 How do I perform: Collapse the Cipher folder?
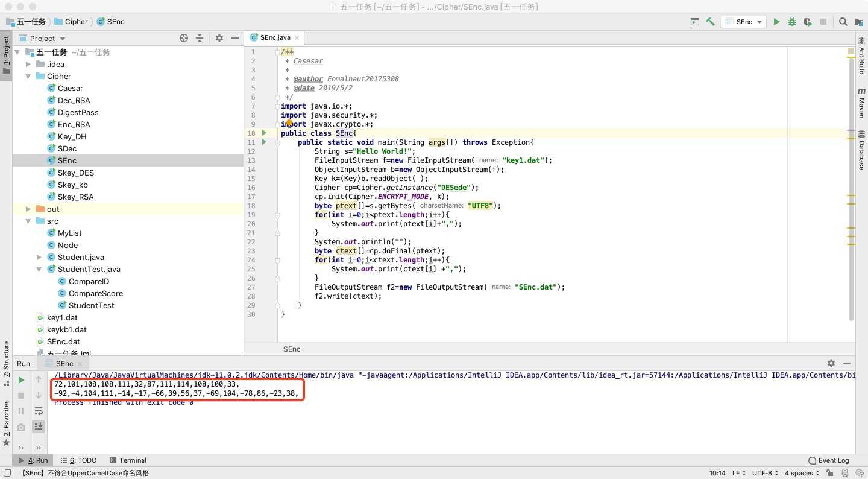pos(28,76)
